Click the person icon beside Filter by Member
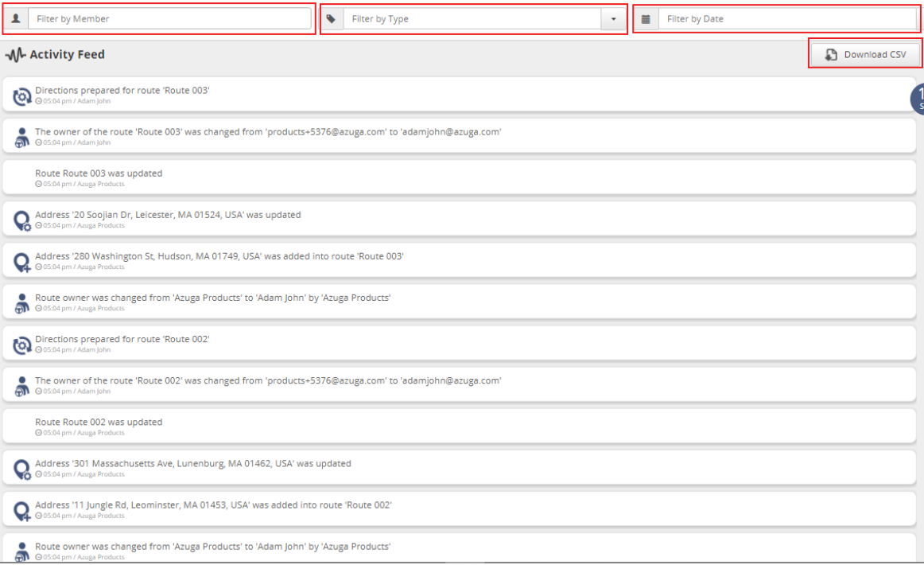 16,19
